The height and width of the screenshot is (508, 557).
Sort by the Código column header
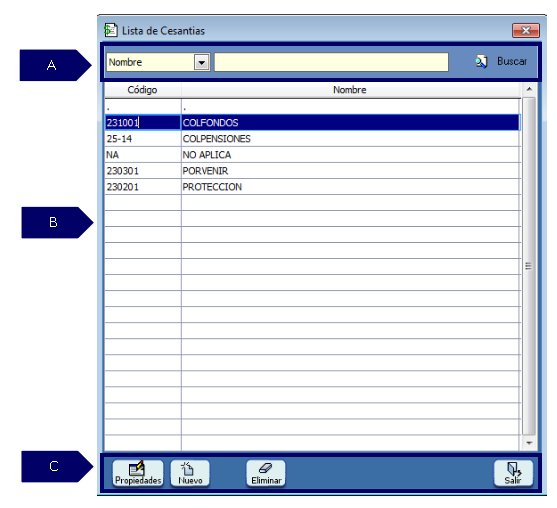coord(142,90)
